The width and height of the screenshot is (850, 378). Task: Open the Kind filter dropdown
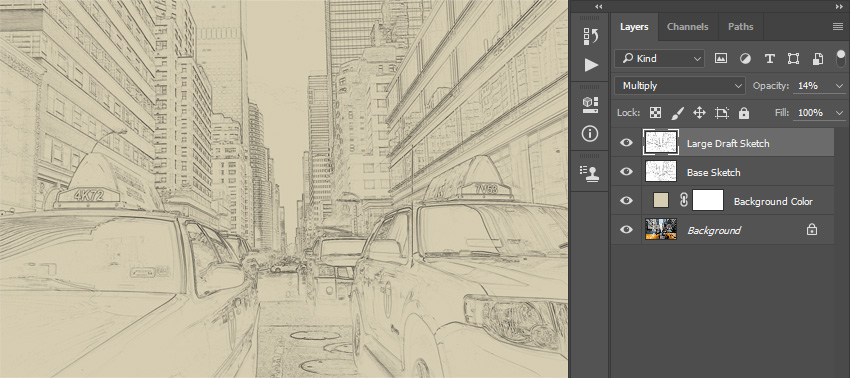[x=659, y=59]
